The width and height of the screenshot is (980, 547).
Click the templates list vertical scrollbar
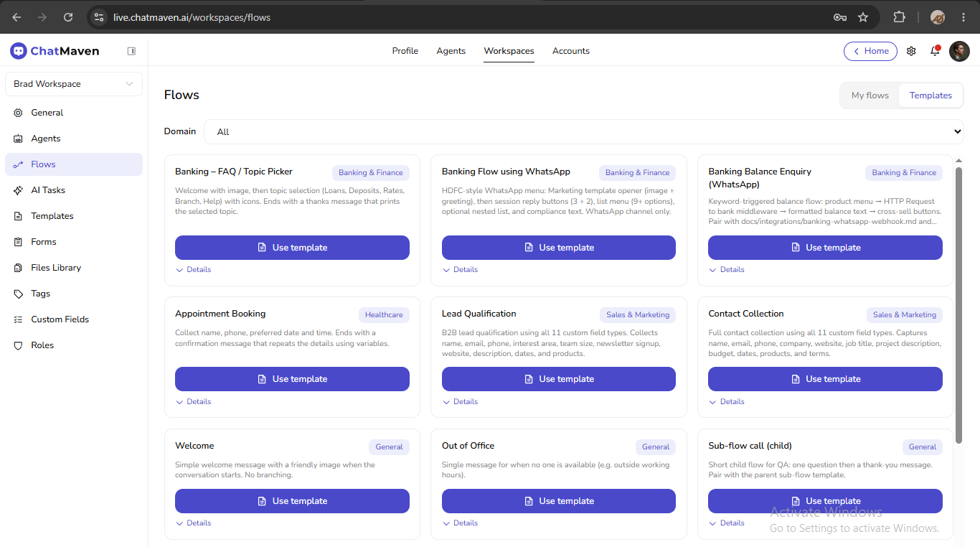pyautogui.click(x=959, y=305)
